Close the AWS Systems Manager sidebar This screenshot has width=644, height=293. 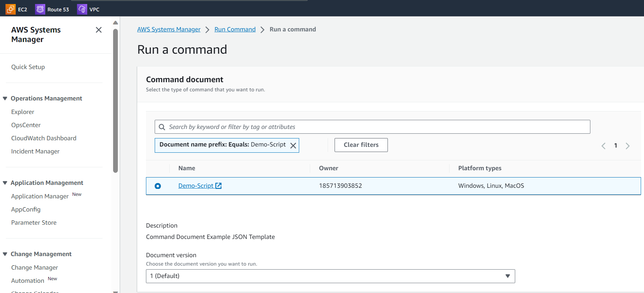tap(99, 30)
